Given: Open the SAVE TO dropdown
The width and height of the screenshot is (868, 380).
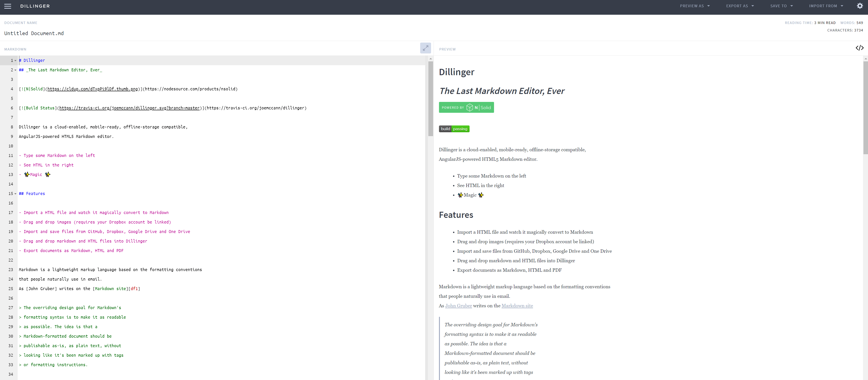Looking at the screenshot, I should coord(781,6).
